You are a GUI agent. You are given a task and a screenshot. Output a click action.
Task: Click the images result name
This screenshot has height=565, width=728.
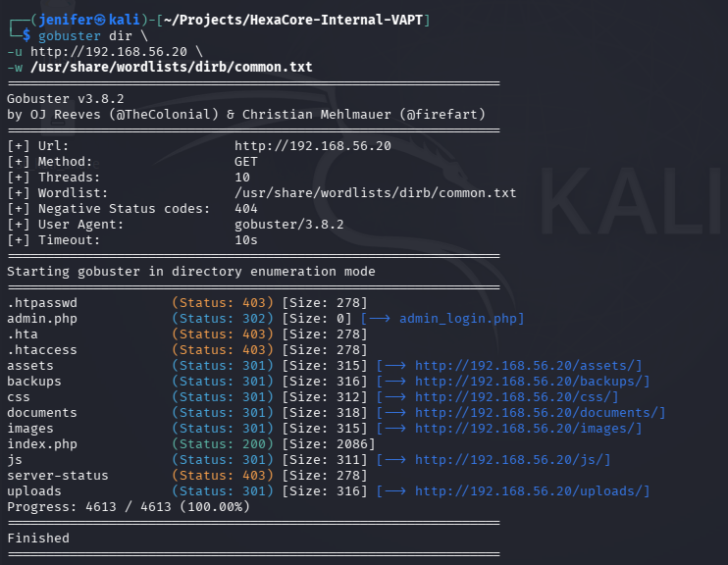tap(30, 429)
